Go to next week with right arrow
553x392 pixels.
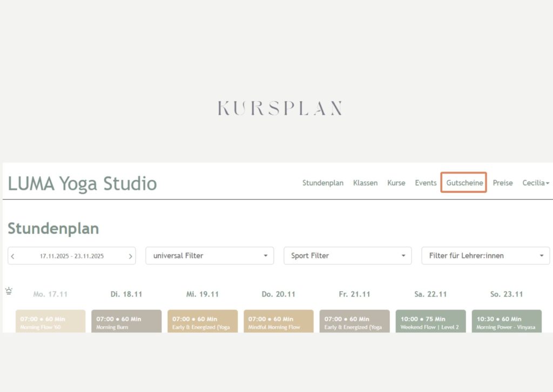click(130, 256)
